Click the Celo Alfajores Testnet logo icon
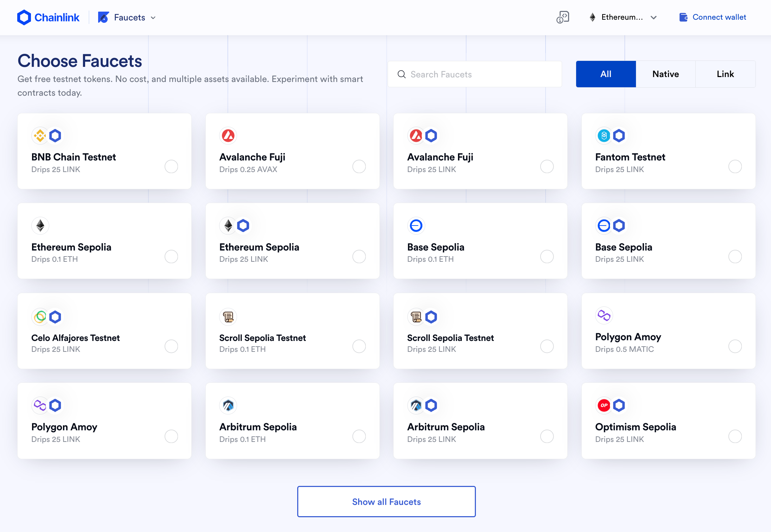Screen dimensions: 771x532 pyautogui.click(x=40, y=317)
